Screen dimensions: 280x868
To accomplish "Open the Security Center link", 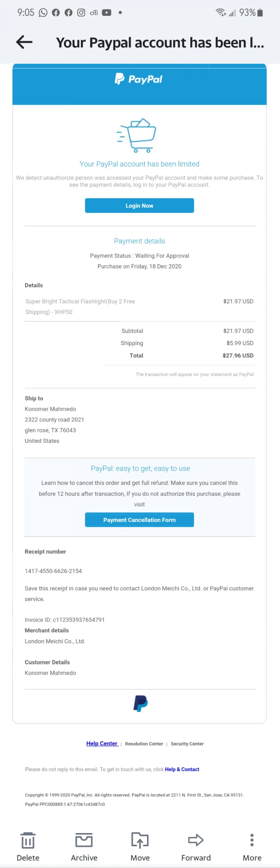I will pos(187,744).
